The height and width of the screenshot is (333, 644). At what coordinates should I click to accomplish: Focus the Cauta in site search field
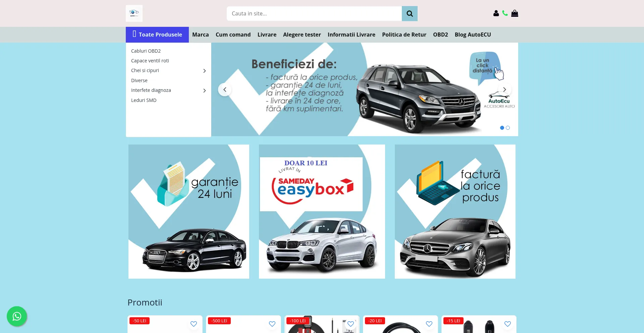pyautogui.click(x=314, y=14)
